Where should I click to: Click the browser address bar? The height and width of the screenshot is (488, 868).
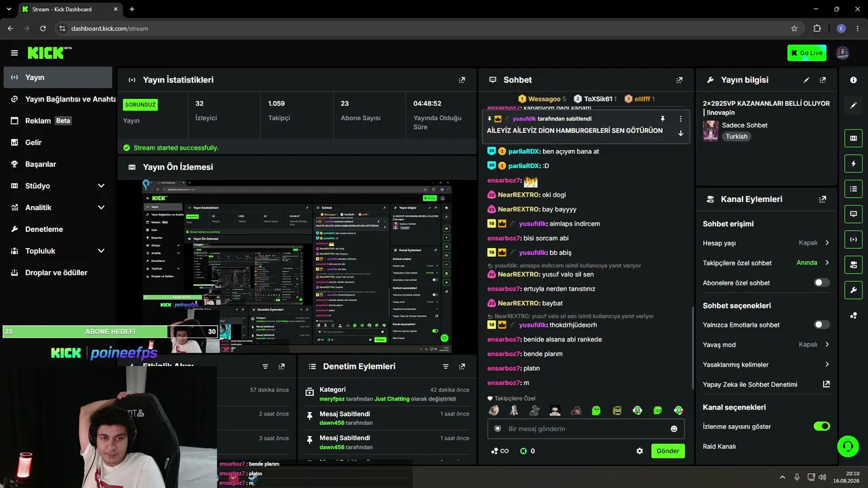427,28
